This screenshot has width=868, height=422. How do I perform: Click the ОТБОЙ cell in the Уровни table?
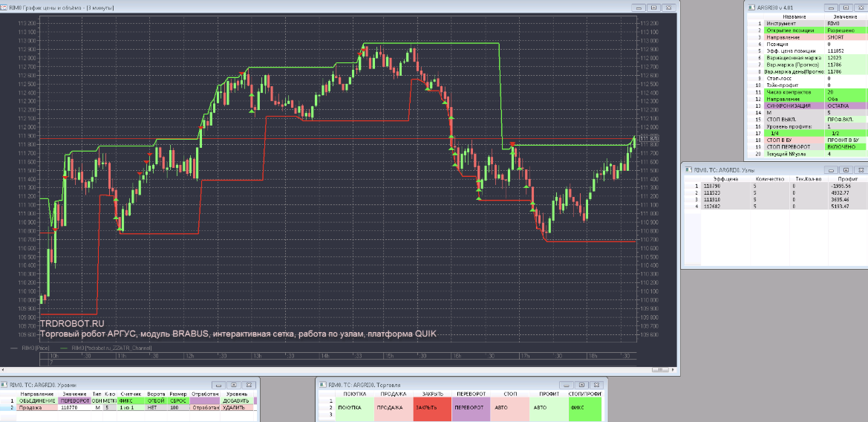156,401
